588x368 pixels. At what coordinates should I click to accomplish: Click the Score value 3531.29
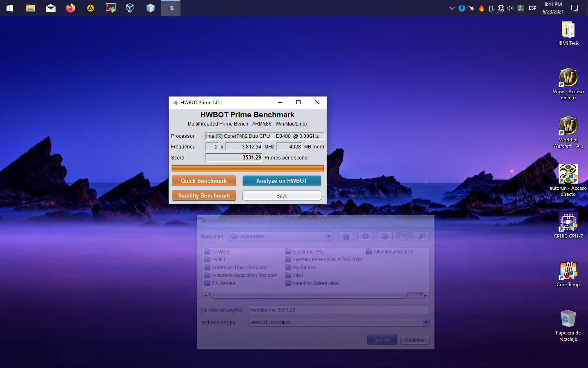[234, 157]
